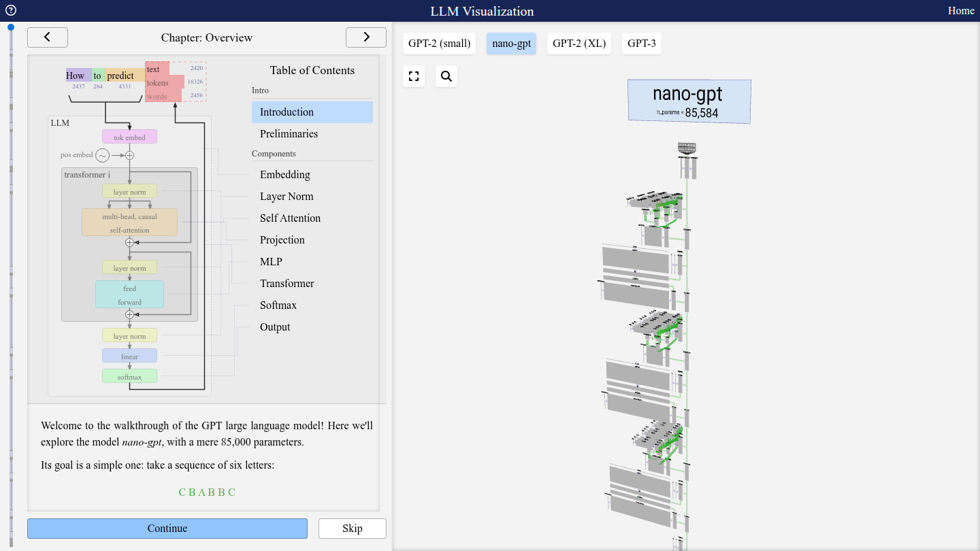Click the pos embed circle in diagram
Screen dimensions: 980x551
pyautogui.click(x=102, y=155)
